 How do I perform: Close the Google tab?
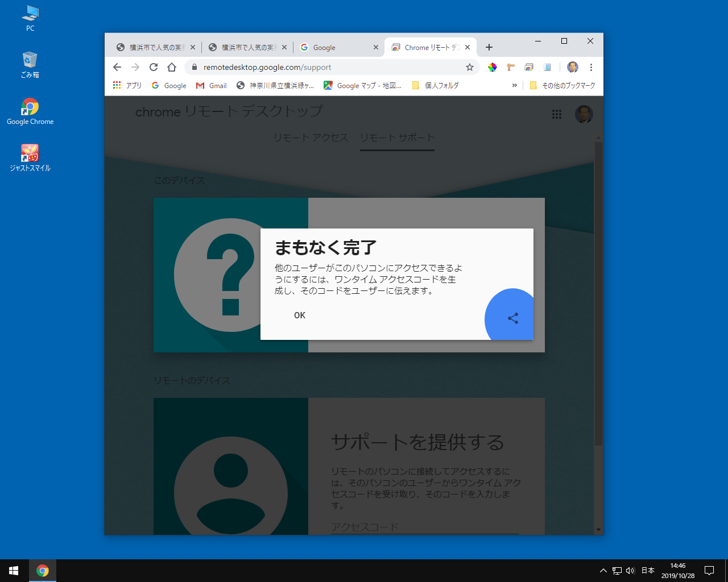[376, 47]
